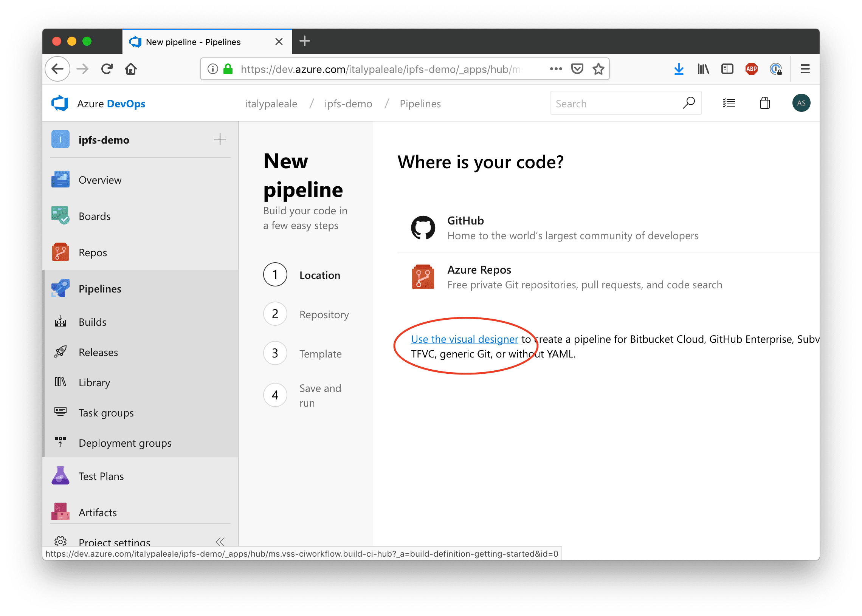
Task: Close the New pipeline tab
Action: [x=279, y=41]
